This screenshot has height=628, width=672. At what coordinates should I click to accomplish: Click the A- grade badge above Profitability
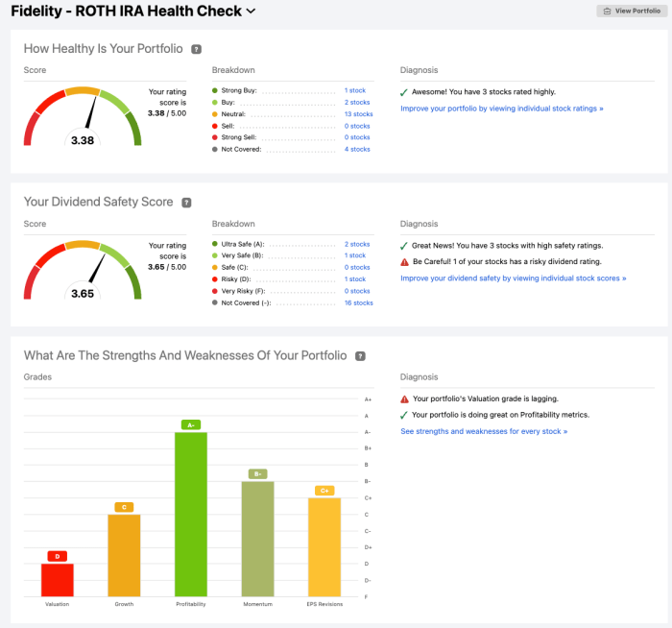(191, 424)
